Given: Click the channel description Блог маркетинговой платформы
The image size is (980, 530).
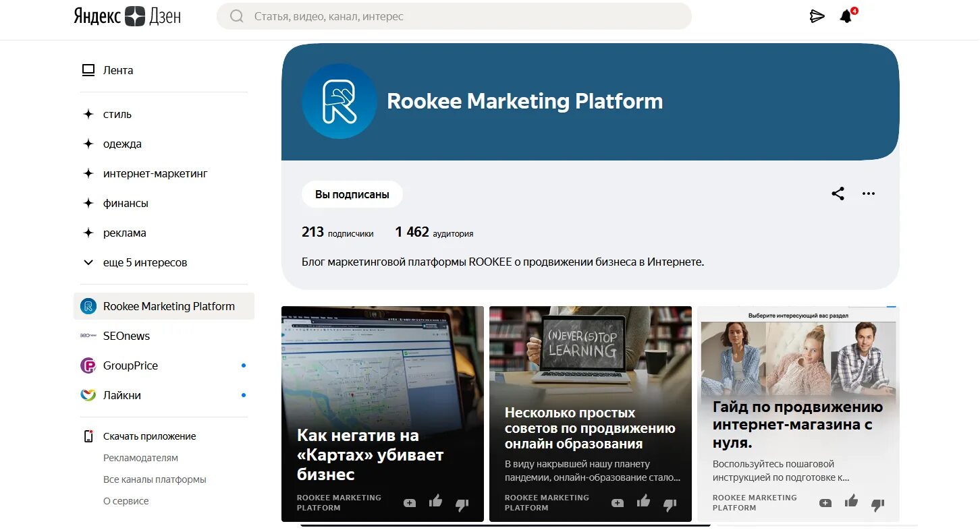Looking at the screenshot, I should point(503,262).
